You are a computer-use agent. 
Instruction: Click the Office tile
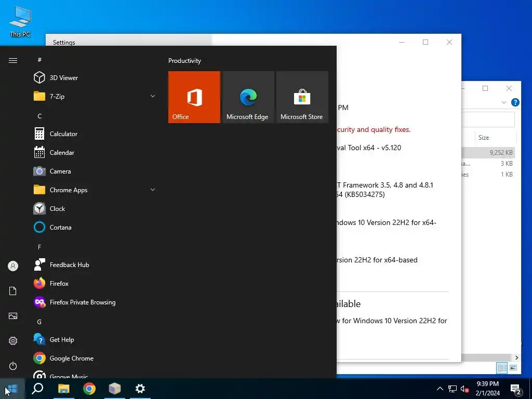(194, 97)
